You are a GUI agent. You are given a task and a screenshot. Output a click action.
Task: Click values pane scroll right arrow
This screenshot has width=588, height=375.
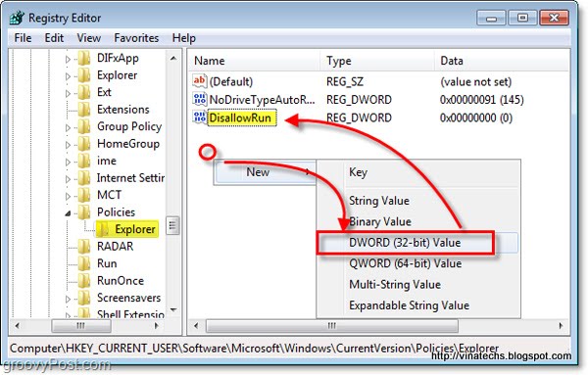click(x=561, y=326)
